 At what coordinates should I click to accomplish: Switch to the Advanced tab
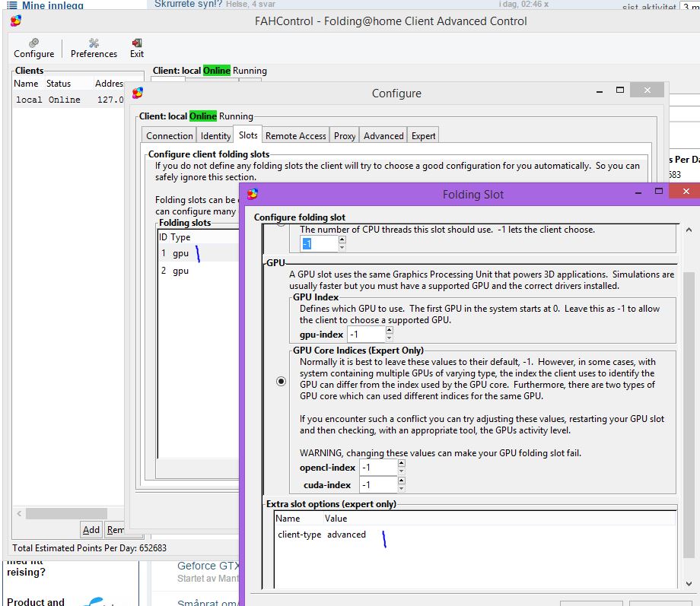(x=383, y=135)
